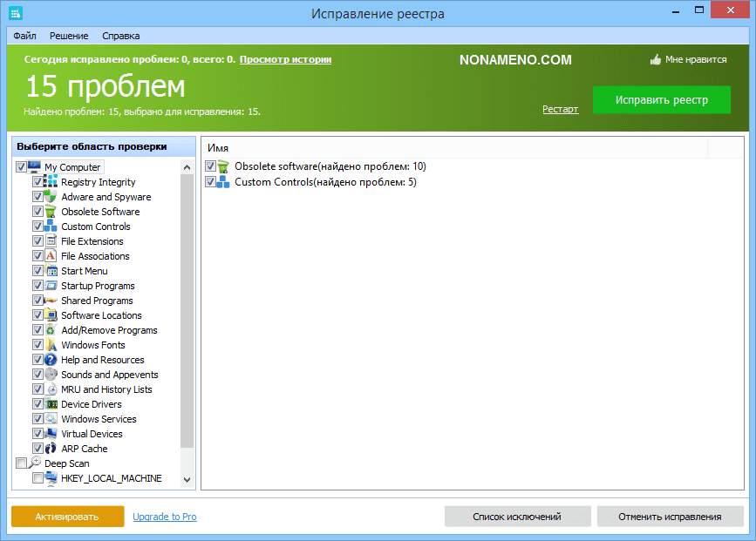This screenshot has width=756, height=541.
Task: Open the Upgrade to Pro link
Action: [164, 517]
